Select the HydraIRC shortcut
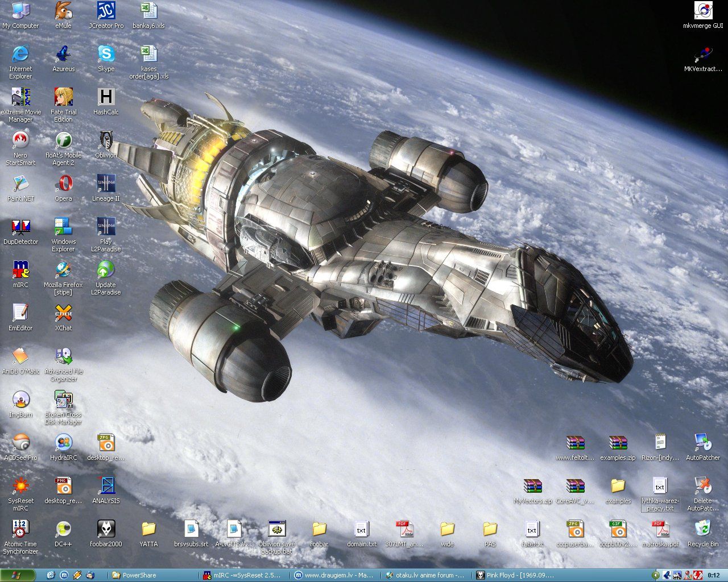The image size is (728, 582). coord(63,447)
